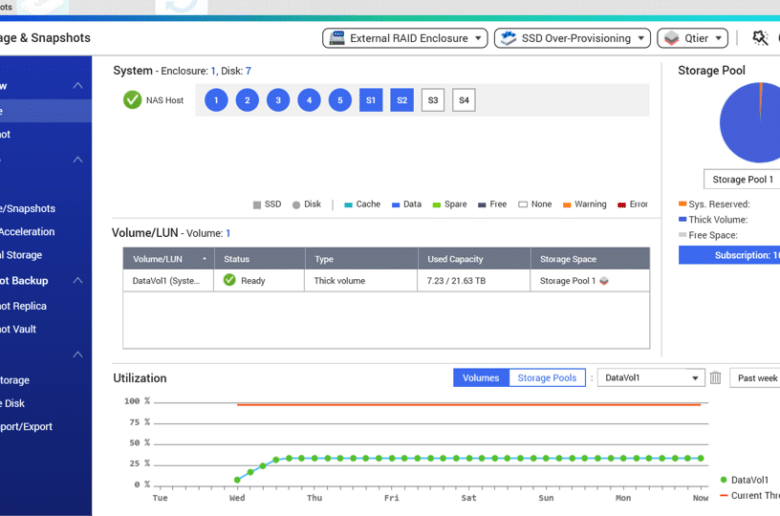This screenshot has height=516, width=780.
Task: Select disk 4 in NAS Host
Action: click(x=309, y=100)
